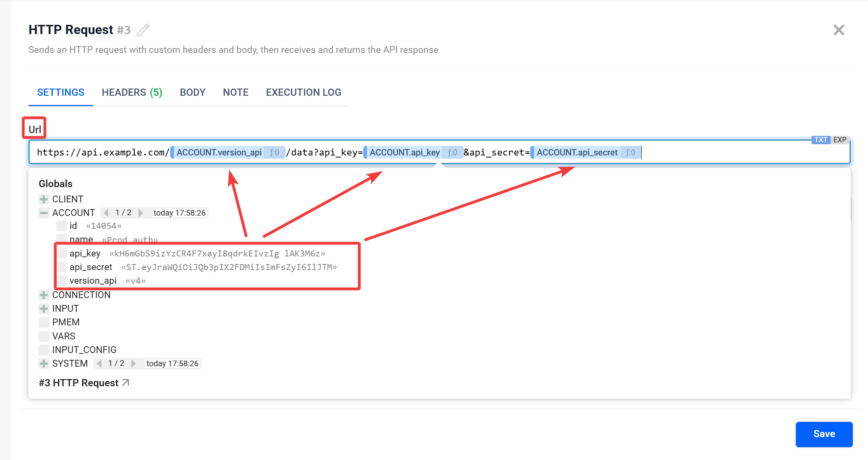The width and height of the screenshot is (868, 460).
Task: Collapse the ACCOUNT globals node
Action: coord(44,213)
